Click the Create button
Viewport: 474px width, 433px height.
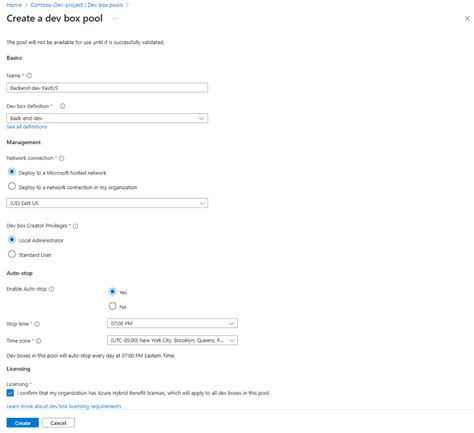tap(23, 423)
